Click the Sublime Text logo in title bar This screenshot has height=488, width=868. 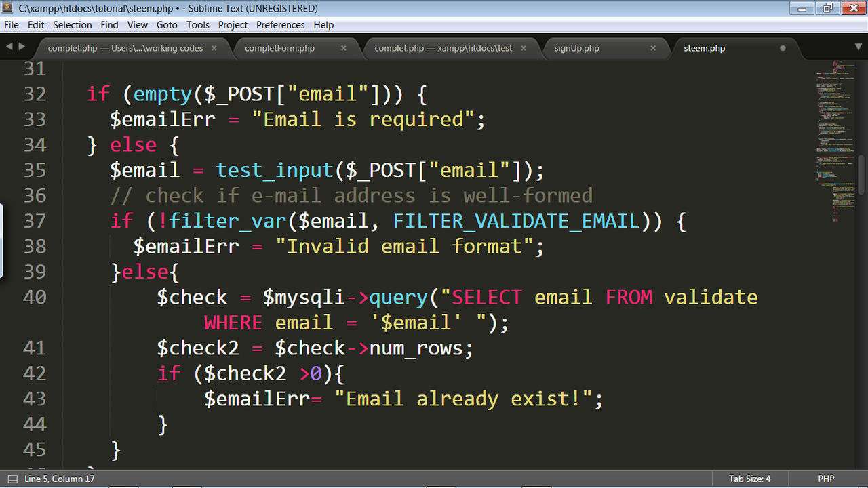tap(7, 7)
